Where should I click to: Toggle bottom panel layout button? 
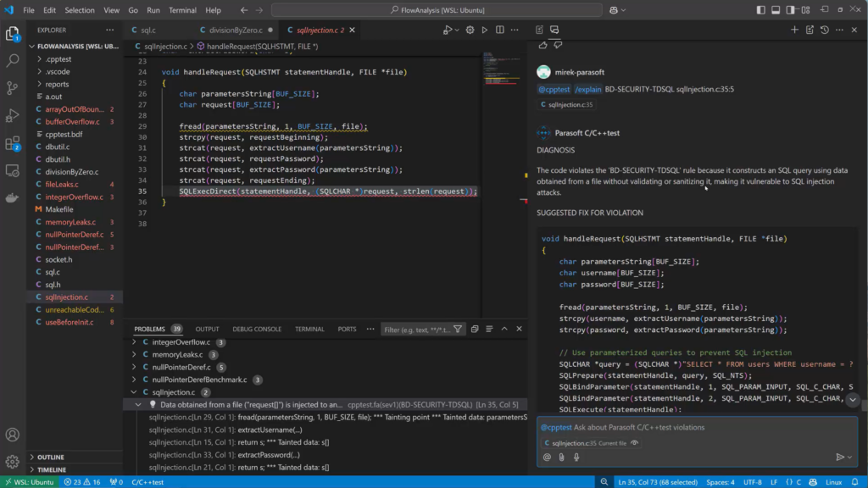776,10
